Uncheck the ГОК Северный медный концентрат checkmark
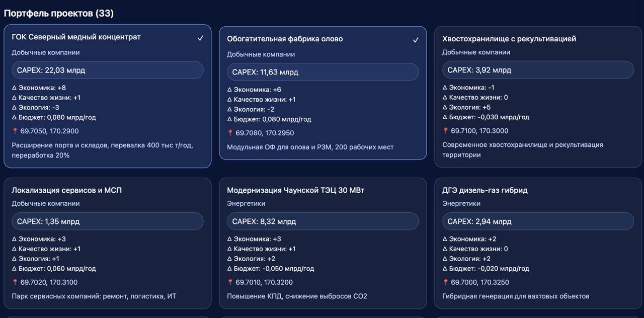The height and width of the screenshot is (318, 644). click(x=200, y=38)
